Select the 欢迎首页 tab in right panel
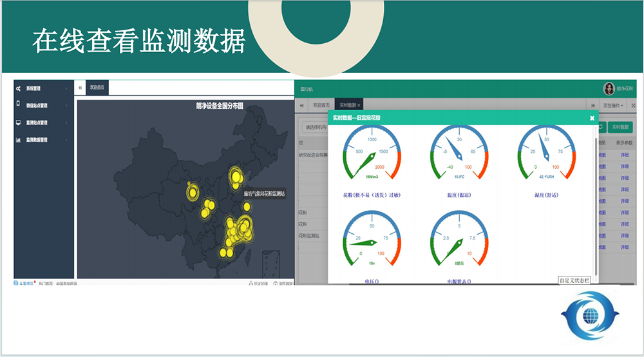Viewport: 644px width, 357px height. click(x=319, y=105)
